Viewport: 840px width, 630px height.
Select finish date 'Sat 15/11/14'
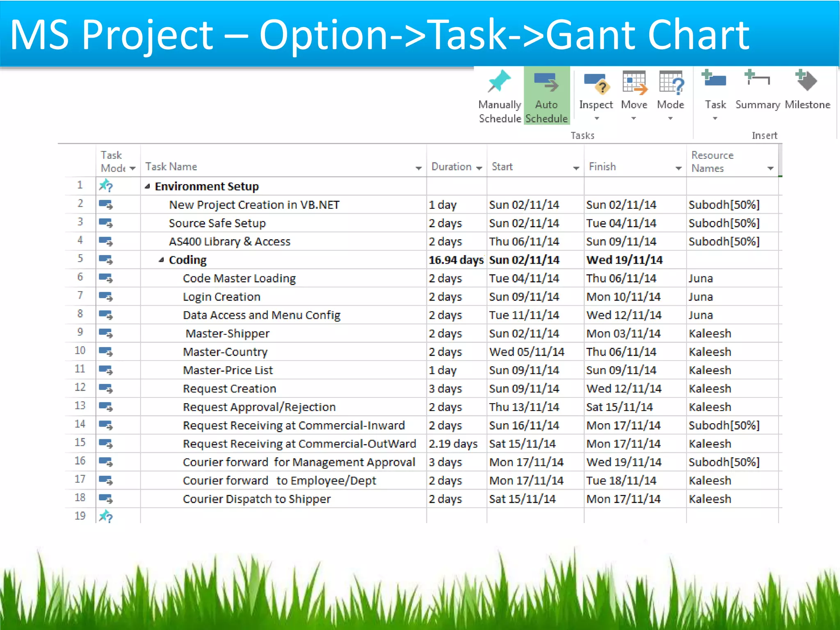pos(619,407)
